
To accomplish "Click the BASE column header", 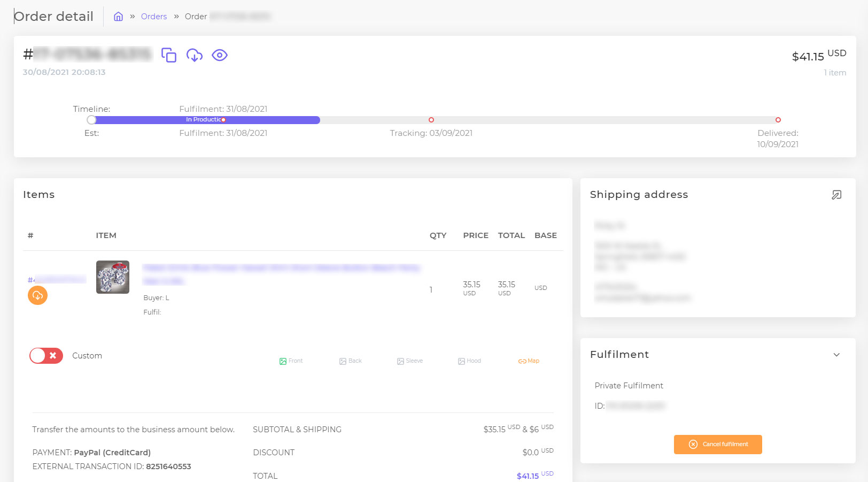I will (546, 235).
